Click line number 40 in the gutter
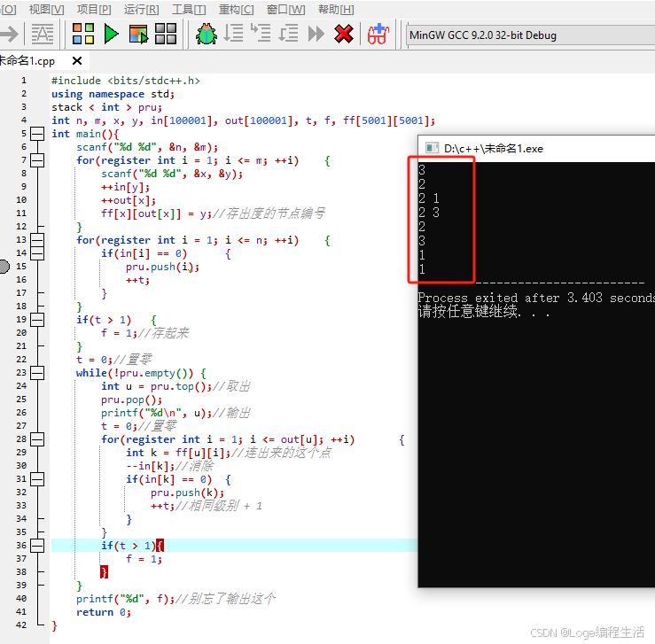Screen dimensions: 655x644 point(21,599)
